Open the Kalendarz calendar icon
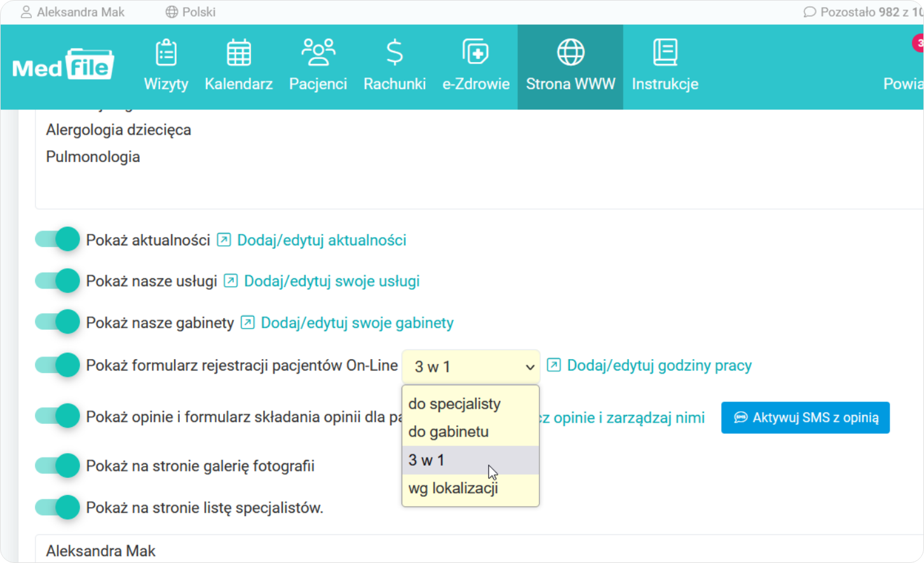 tap(239, 53)
